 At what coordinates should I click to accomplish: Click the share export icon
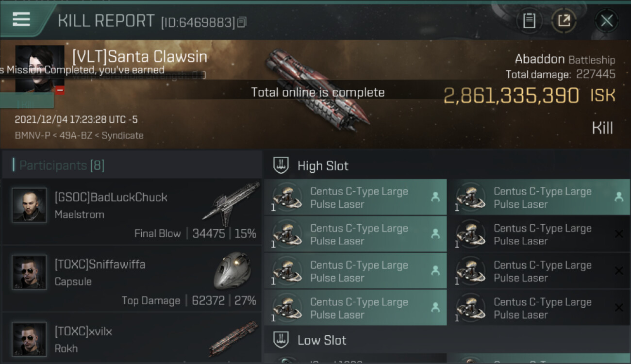coord(564,21)
